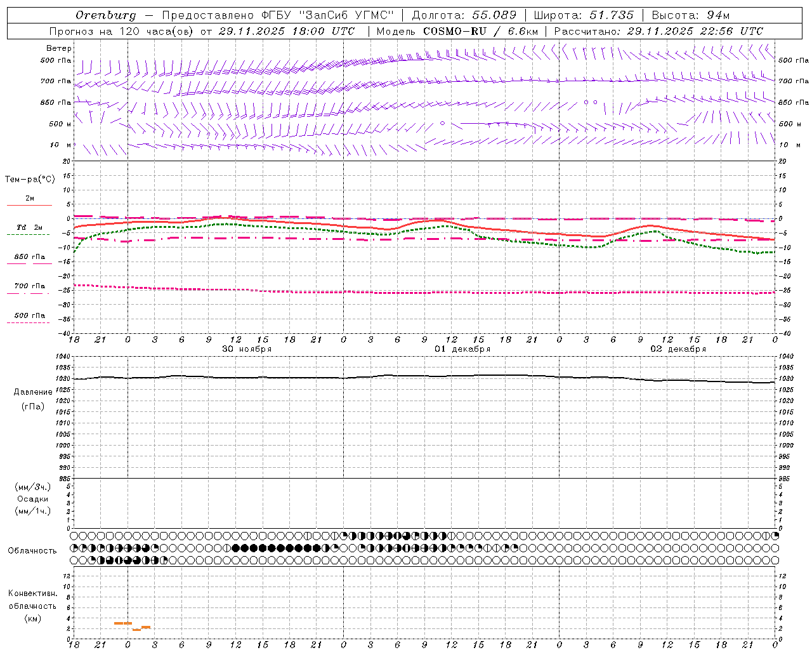
Task: Click the "(мм/3ч.)" precipitation unit label
Action: [33, 487]
